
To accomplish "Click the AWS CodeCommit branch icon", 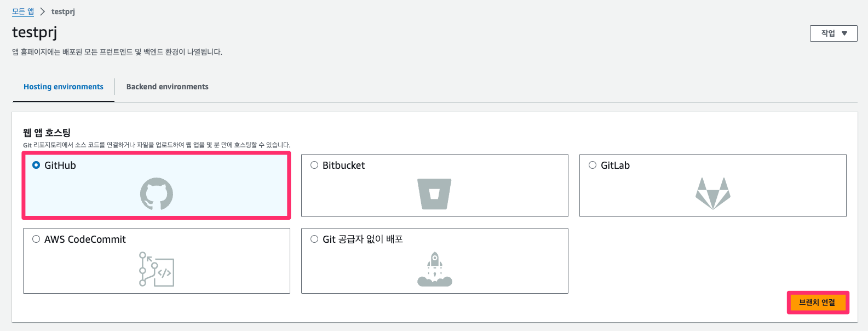I will coord(157,269).
